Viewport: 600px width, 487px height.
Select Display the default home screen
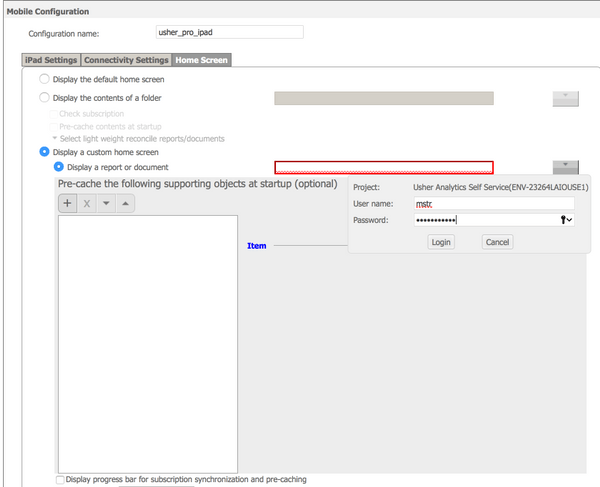[44, 79]
